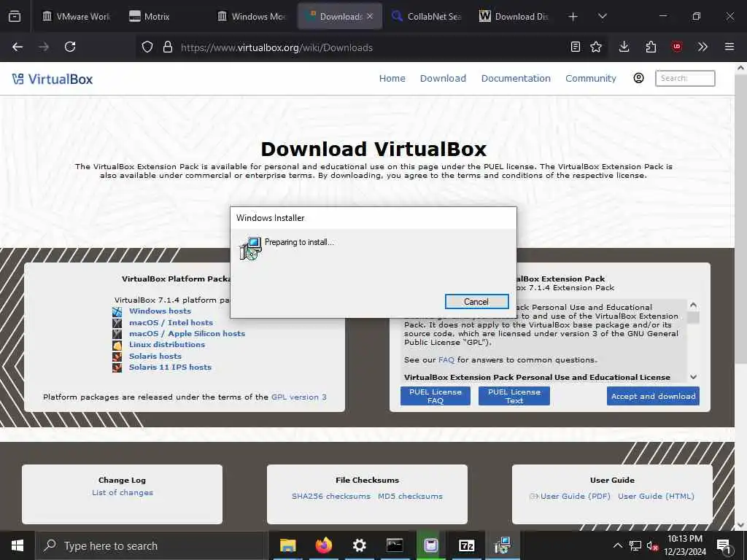This screenshot has width=747, height=560.
Task: Show more toolbar tools overflow
Action: tap(703, 47)
